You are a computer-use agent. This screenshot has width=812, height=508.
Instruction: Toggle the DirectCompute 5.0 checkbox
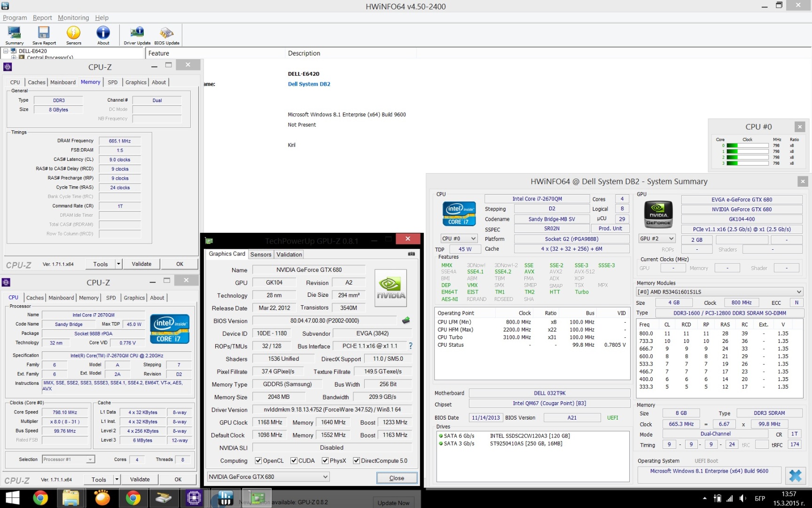pos(356,460)
